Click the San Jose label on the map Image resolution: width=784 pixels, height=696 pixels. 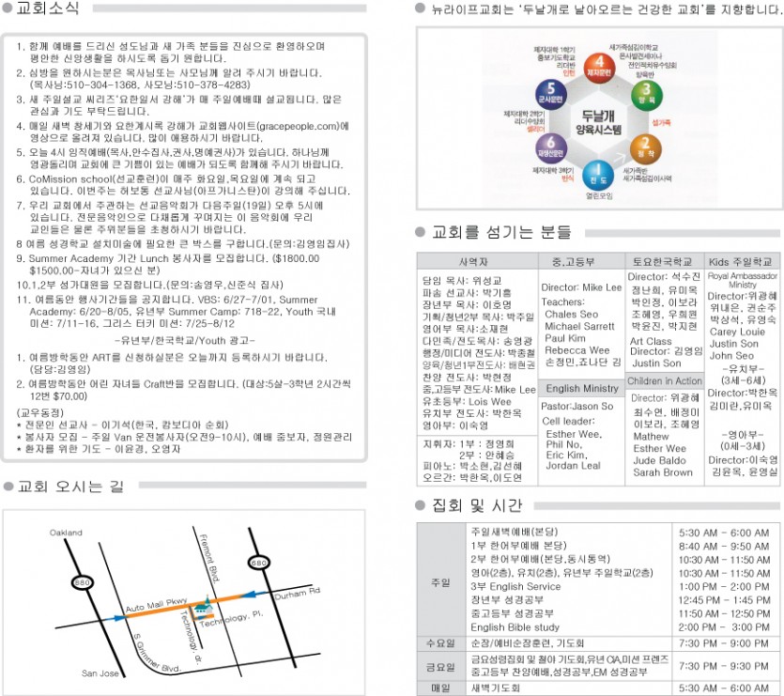click(100, 673)
